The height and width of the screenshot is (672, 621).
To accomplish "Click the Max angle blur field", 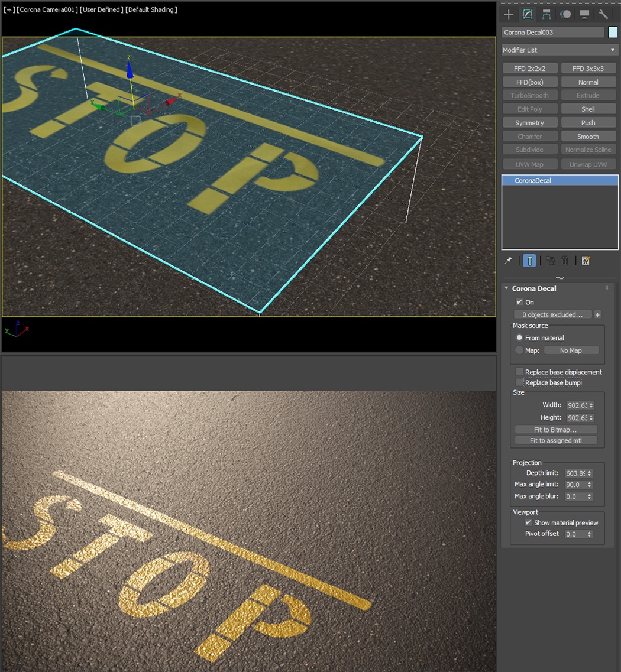I will click(575, 496).
